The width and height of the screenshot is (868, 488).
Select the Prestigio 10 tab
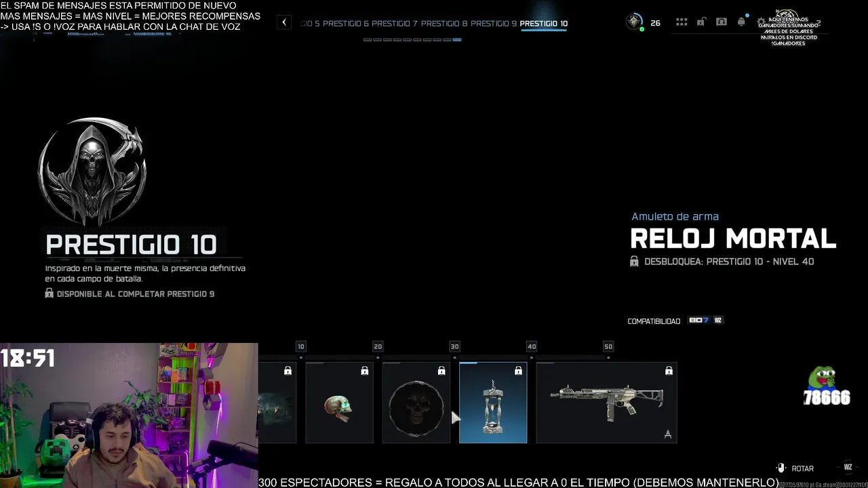click(x=544, y=24)
